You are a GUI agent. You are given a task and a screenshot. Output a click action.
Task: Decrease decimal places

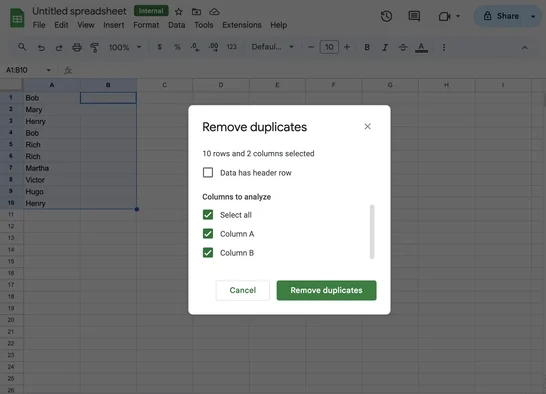(x=195, y=47)
